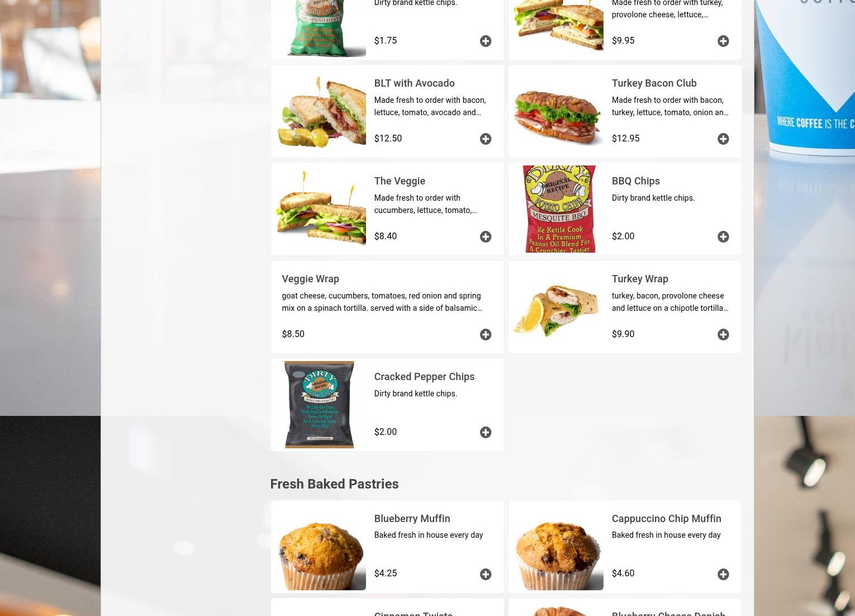Open the Cracked Pepper Chips bag image
This screenshot has height=616, width=855.
point(320,405)
